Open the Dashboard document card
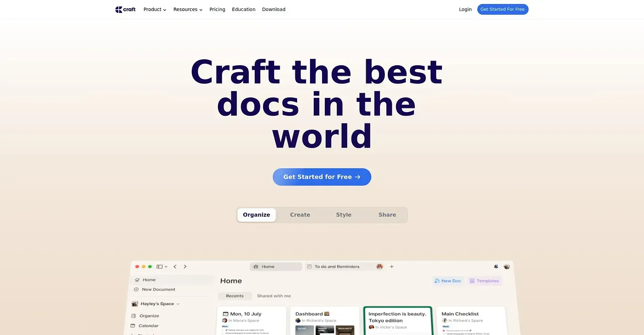Viewport: 644px width, 335px height. (325, 321)
